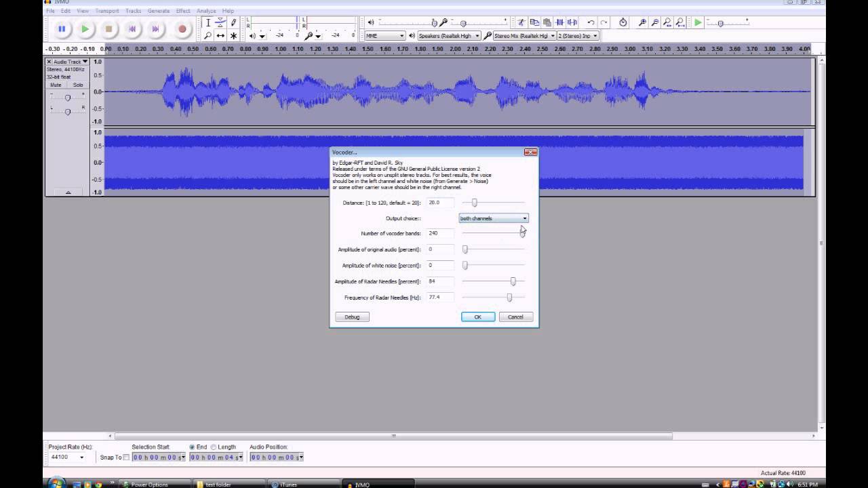Viewport: 868px width, 488px height.
Task: Click the Sync-Lock clock icon
Action: 623,22
